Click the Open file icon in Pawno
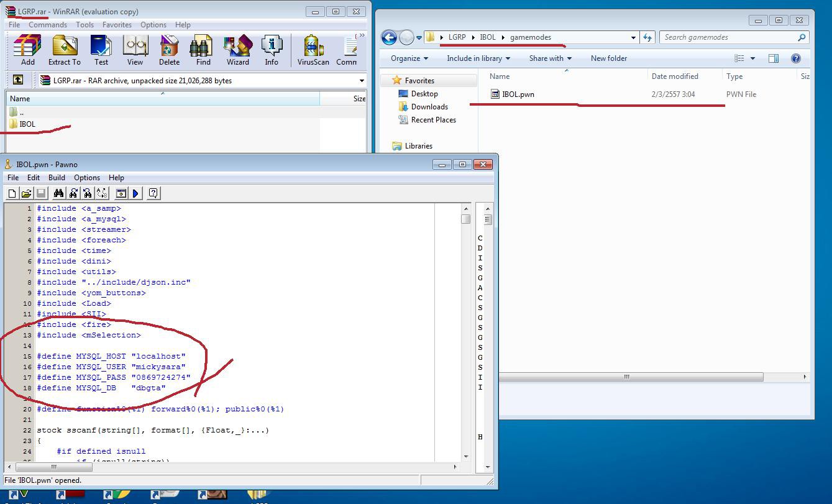The height and width of the screenshot is (504, 832). [26, 193]
